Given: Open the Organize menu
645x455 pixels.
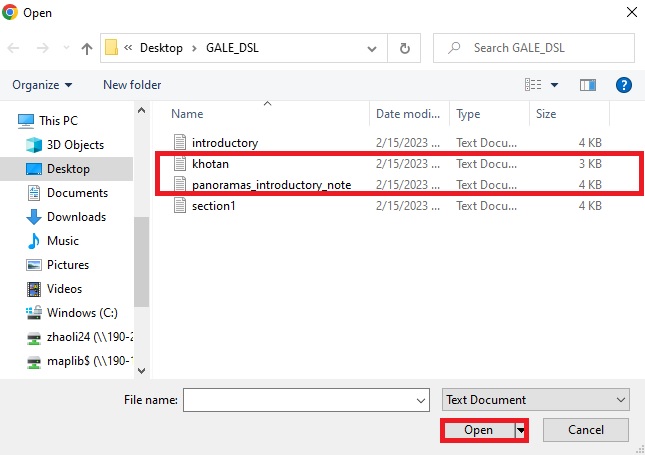Looking at the screenshot, I should click(42, 85).
